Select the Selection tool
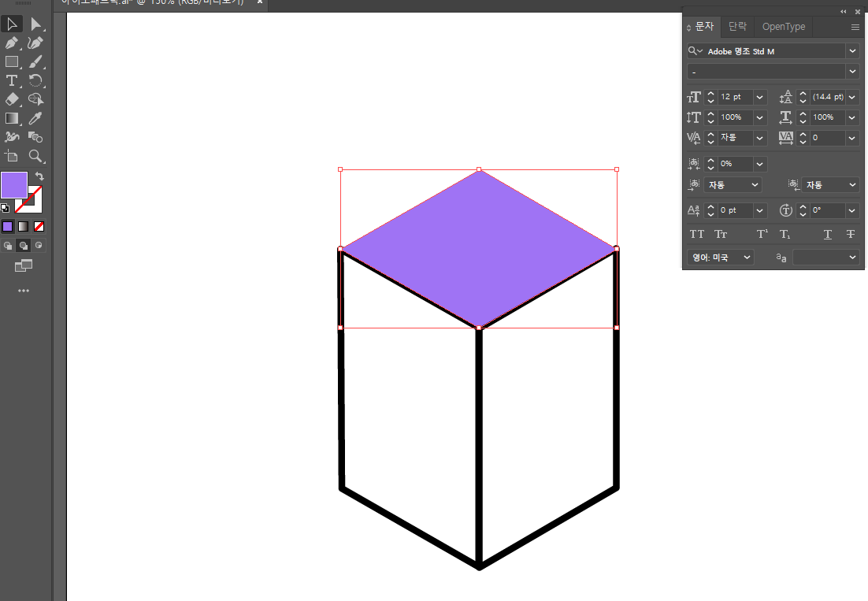 (x=12, y=24)
